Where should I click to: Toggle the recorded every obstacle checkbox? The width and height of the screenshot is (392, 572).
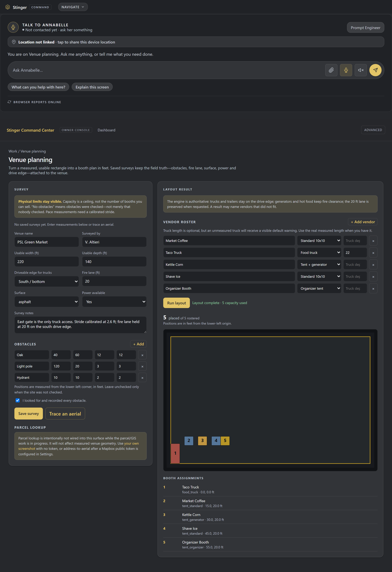pos(17,401)
